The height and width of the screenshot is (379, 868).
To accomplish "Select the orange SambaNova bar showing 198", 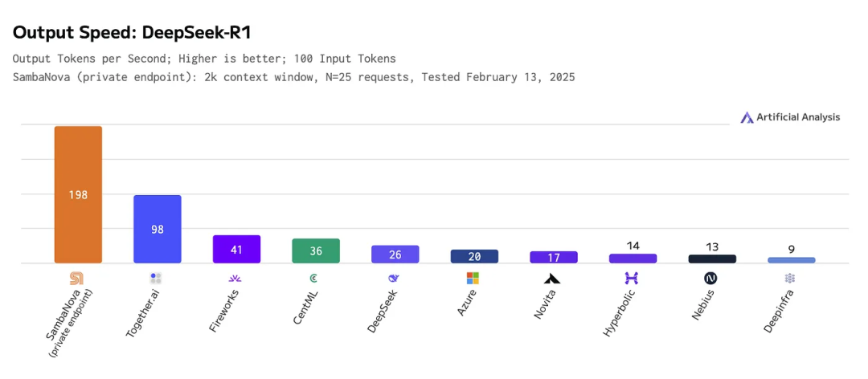I will [x=78, y=195].
